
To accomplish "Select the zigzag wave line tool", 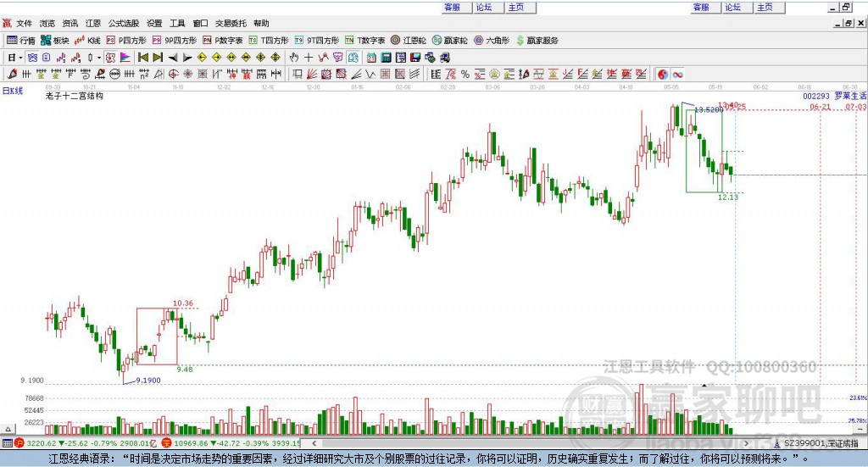I will pyautogui.click(x=370, y=74).
